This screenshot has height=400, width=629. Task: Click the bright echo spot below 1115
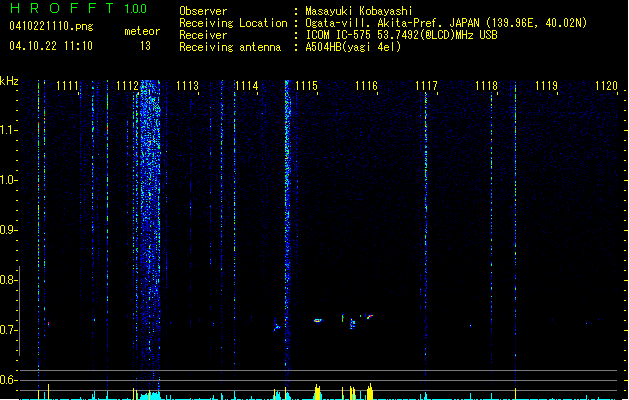pyautogui.click(x=317, y=321)
